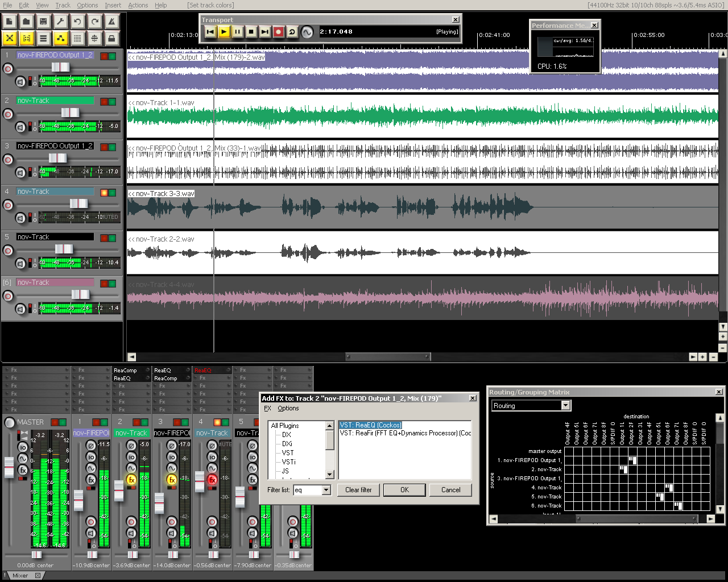Open the Actions menu
728x582 pixels.
[138, 5]
